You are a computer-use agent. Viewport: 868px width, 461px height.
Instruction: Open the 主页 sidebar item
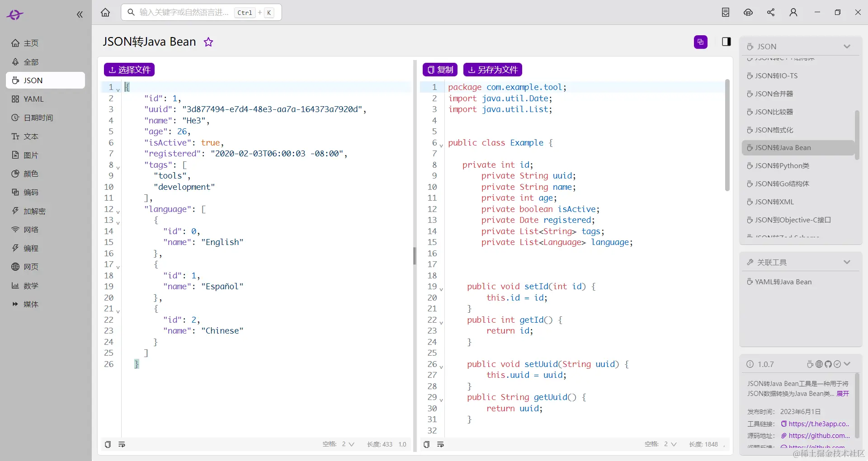(x=45, y=43)
